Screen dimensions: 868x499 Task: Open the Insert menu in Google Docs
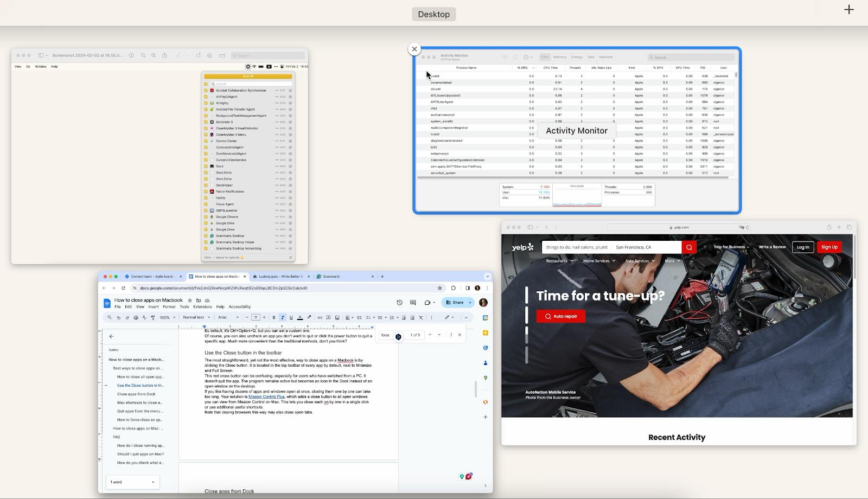pyautogui.click(x=154, y=307)
